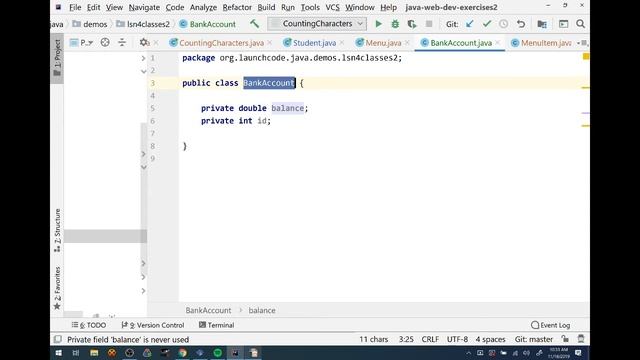Click the line 3:25 position indicator
The height and width of the screenshot is (360, 640).
(x=406, y=339)
